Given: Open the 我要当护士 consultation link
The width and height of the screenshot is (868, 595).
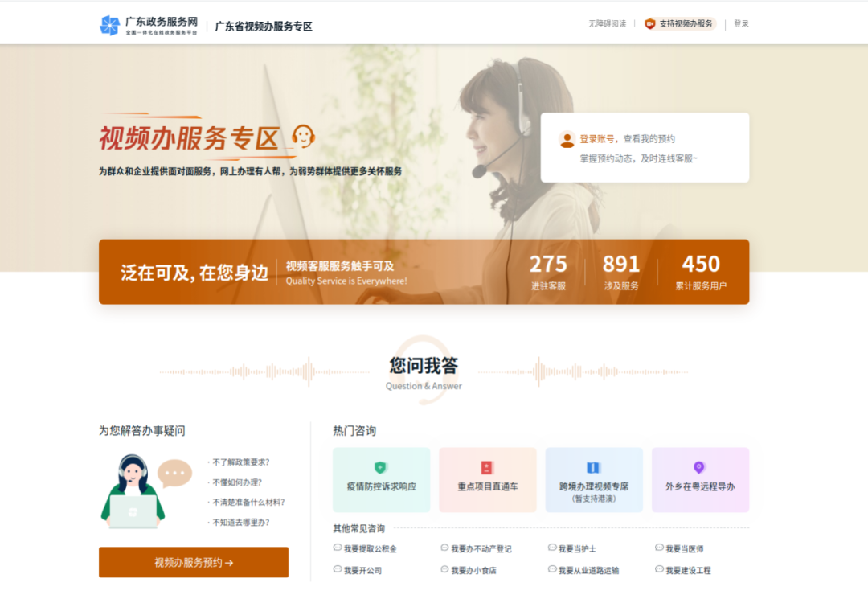Looking at the screenshot, I should pyautogui.click(x=577, y=549).
